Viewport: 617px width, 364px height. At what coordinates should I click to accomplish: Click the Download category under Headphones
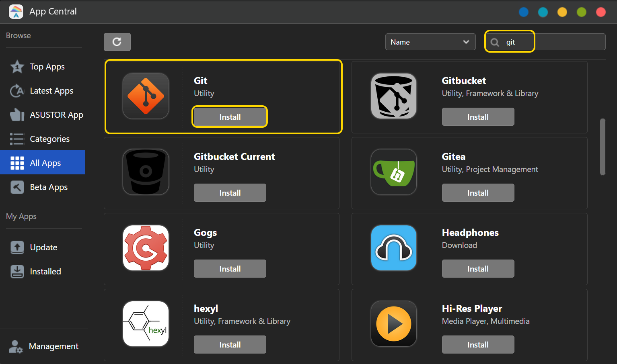click(459, 245)
